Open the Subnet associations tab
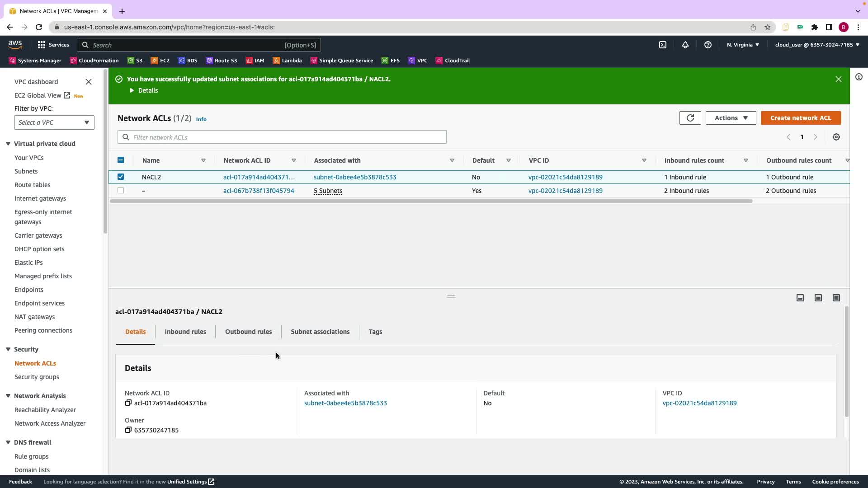868x488 pixels. pos(320,332)
